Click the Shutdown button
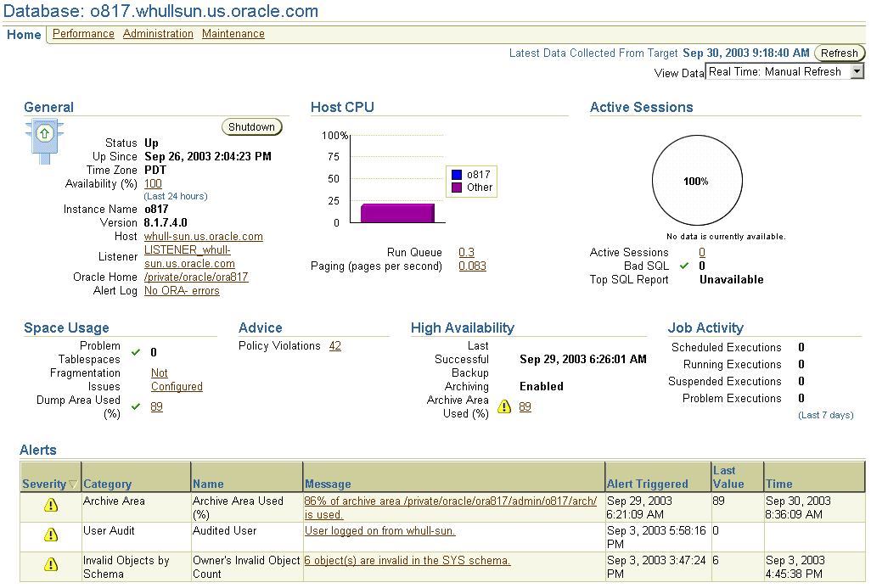Viewport: 871px width, 588px height. (251, 126)
